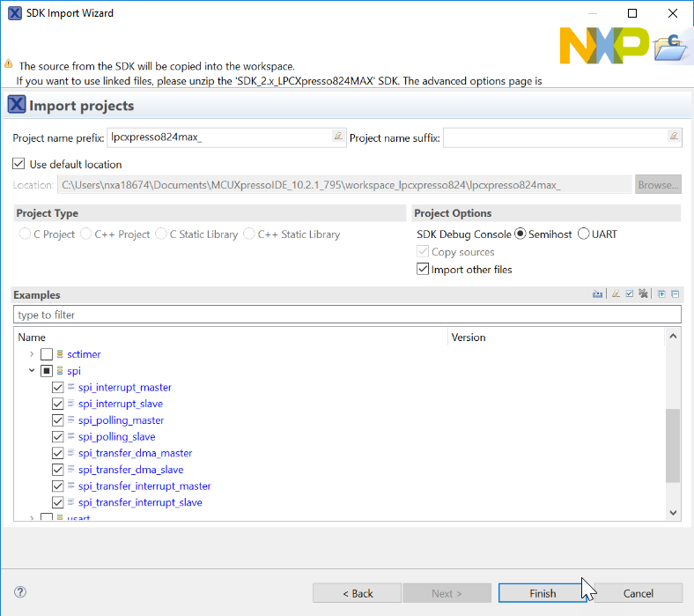Image resolution: width=694 pixels, height=616 pixels.
Task: Close the SDK Import Wizard window
Action: click(672, 13)
